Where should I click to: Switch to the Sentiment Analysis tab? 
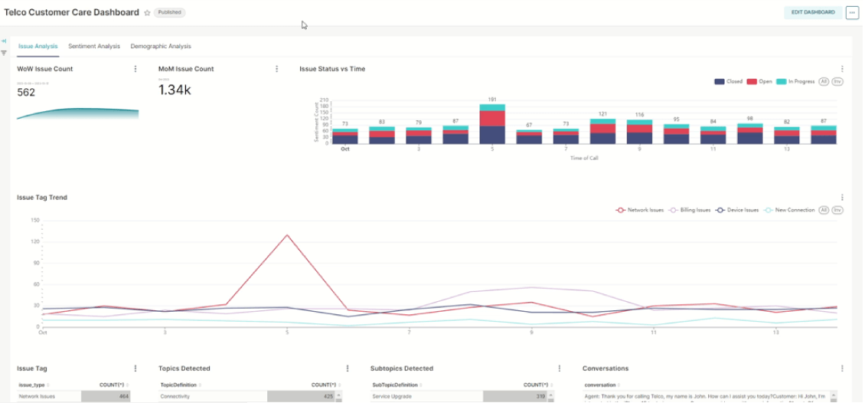coord(94,47)
